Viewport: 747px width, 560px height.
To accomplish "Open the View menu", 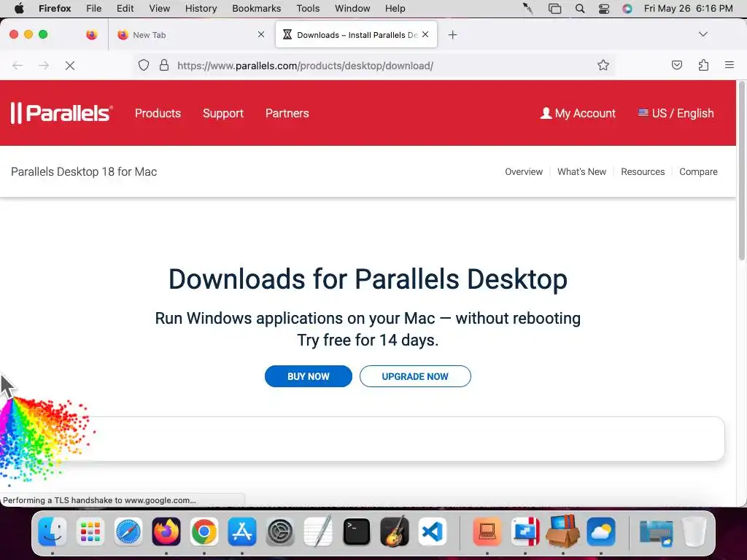I will [x=160, y=9].
